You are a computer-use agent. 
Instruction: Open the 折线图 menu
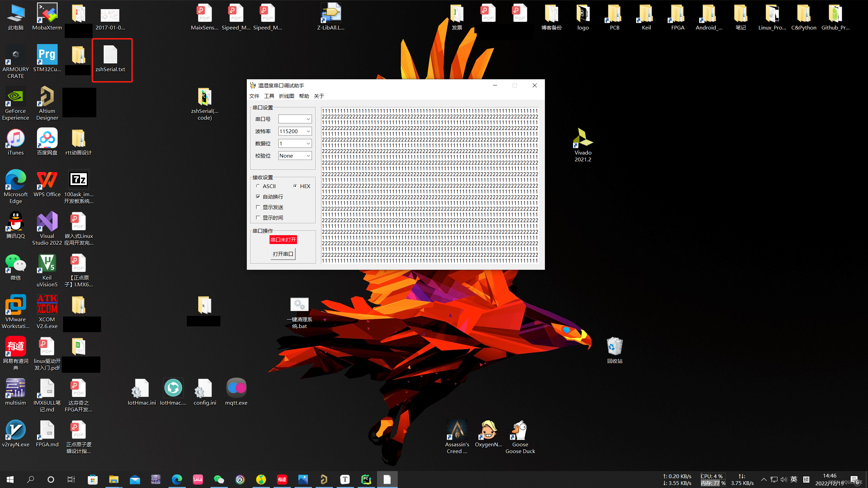point(286,96)
